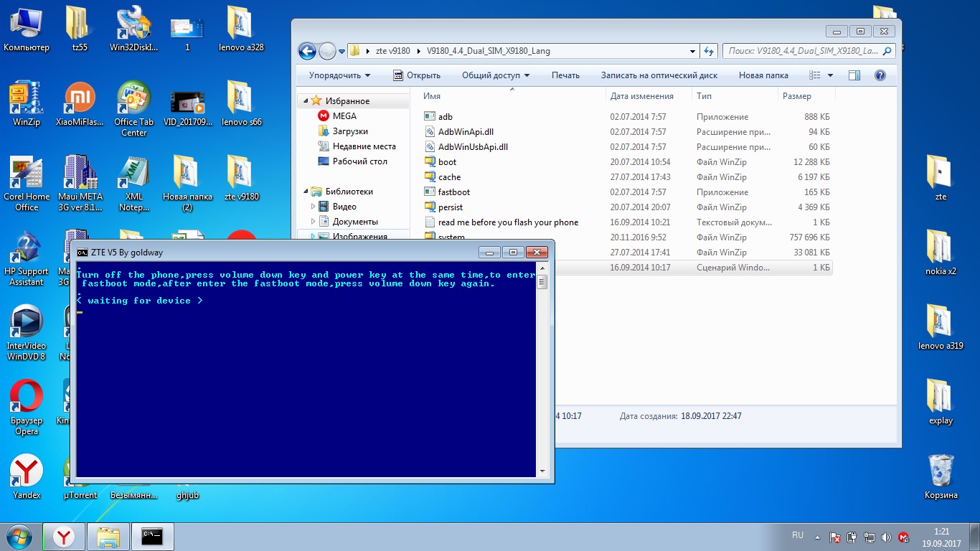Click the Explorer search input field
The height and width of the screenshot is (551, 980).
tap(802, 51)
